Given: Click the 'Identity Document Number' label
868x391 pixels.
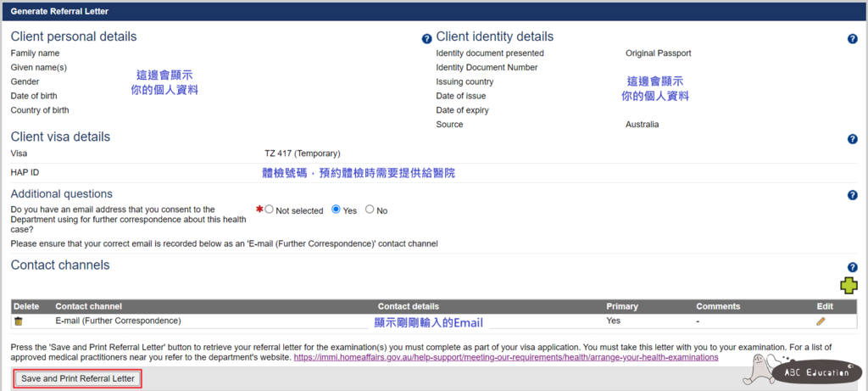Looking at the screenshot, I should pyautogui.click(x=487, y=68).
